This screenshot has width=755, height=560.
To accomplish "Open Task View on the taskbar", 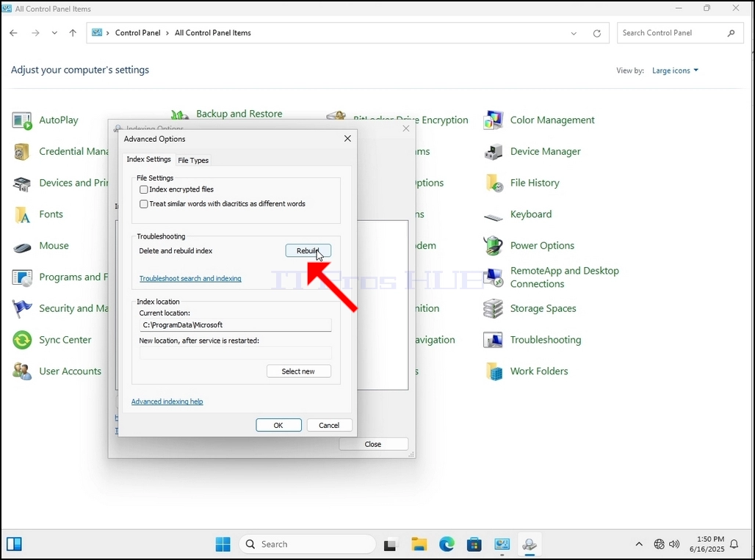I will pos(390,544).
